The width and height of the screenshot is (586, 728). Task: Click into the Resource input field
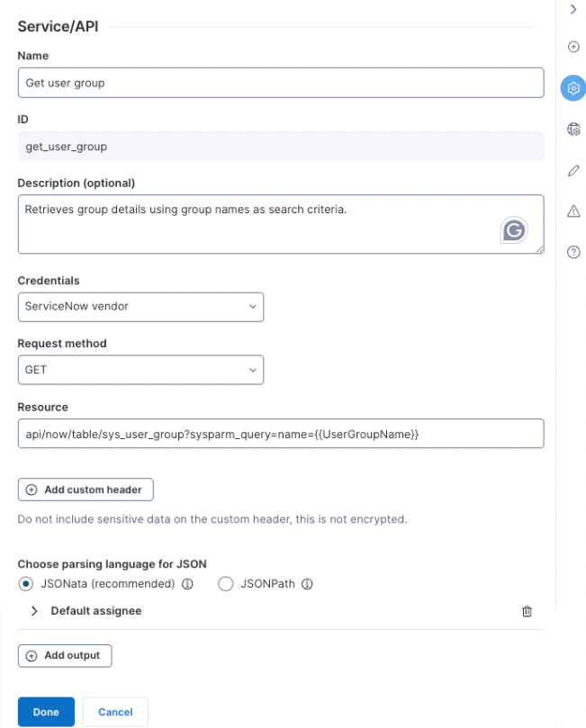tap(281, 434)
